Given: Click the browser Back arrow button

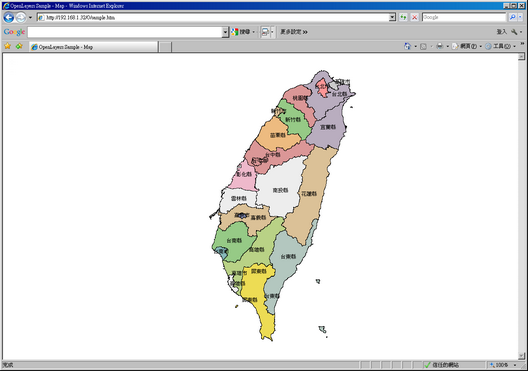Looking at the screenshot, I should pos(9,17).
